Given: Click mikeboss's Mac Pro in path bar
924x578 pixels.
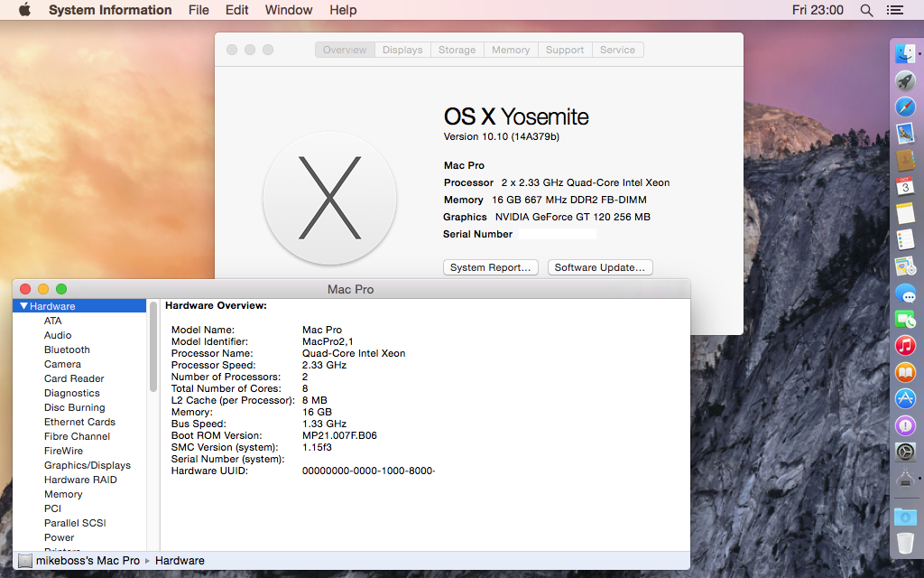Looking at the screenshot, I should click(x=88, y=560).
